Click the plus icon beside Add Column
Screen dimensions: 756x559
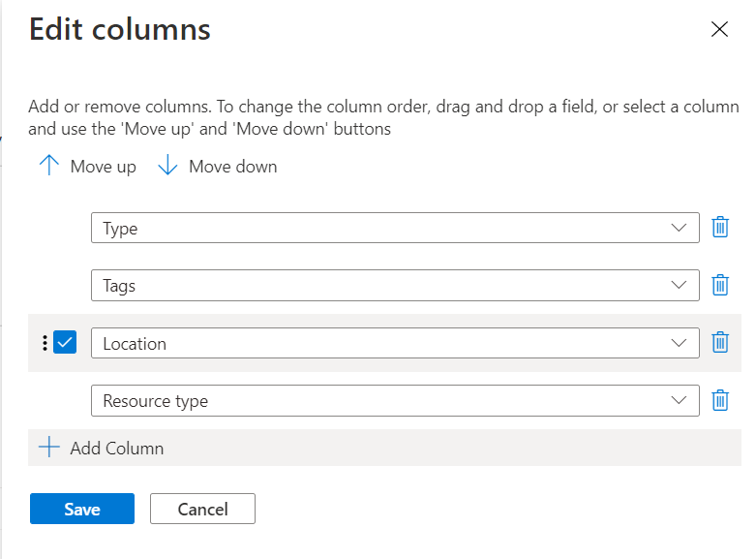(x=48, y=448)
